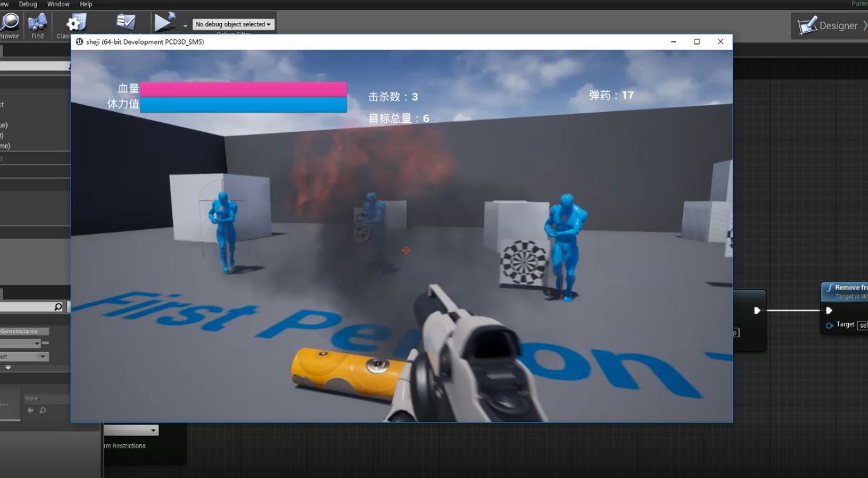This screenshot has width=868, height=478.
Task: Click the Browse toolbar icon
Action: pyautogui.click(x=10, y=24)
